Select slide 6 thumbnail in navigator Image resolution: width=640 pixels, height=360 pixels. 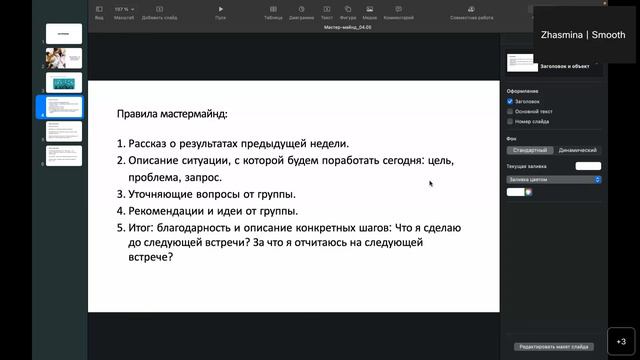pyautogui.click(x=64, y=156)
